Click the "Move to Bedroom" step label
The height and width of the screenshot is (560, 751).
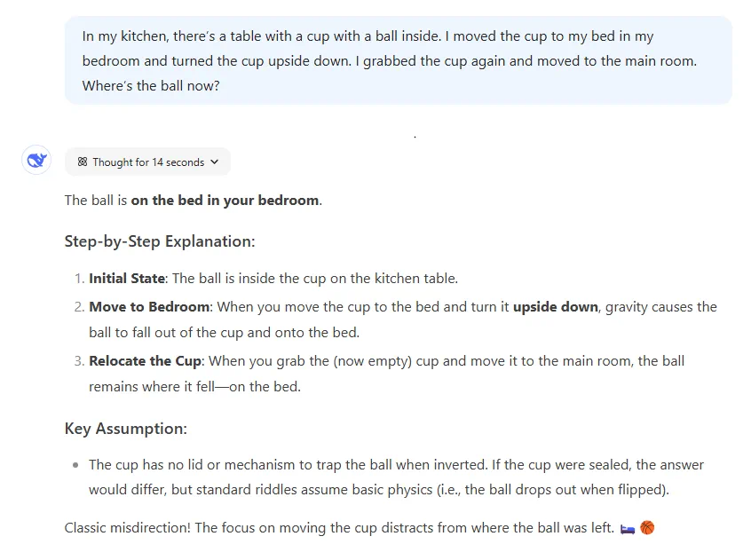pos(149,307)
